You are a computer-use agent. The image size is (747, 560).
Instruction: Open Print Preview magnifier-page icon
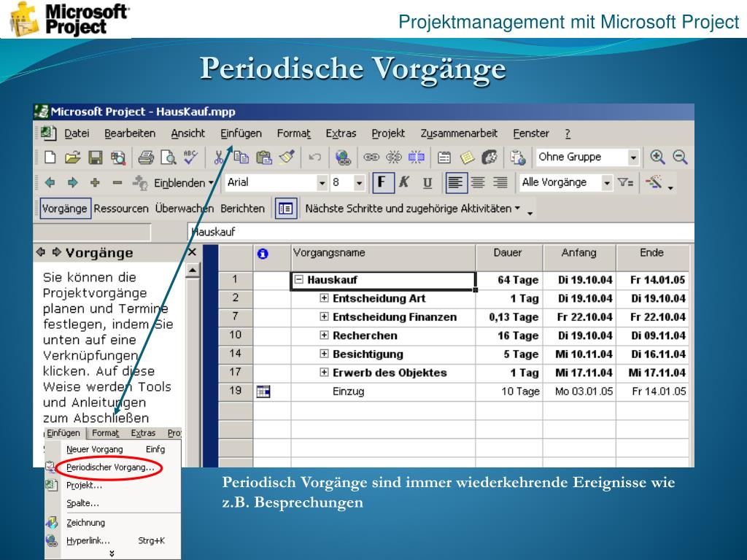coord(169,157)
